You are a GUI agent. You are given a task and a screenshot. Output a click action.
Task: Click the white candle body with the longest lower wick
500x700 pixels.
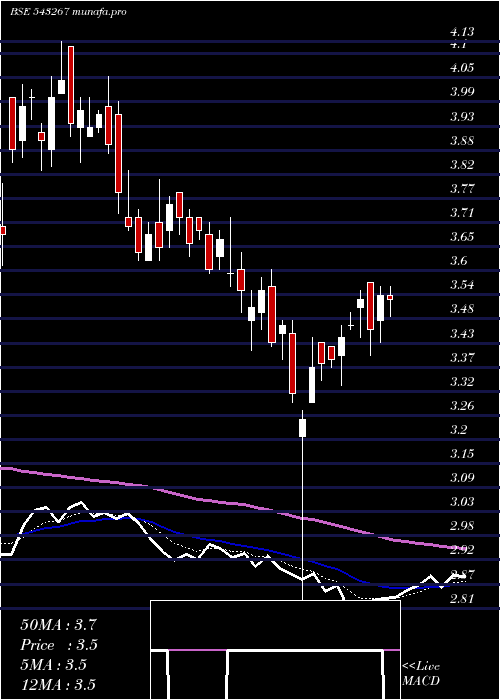tap(303, 428)
